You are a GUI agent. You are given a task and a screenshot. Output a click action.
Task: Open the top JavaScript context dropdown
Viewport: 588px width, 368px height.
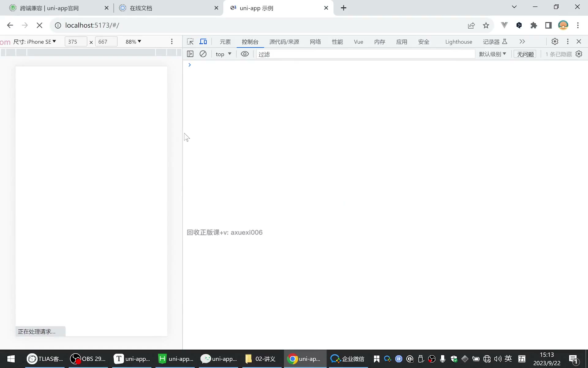click(224, 54)
